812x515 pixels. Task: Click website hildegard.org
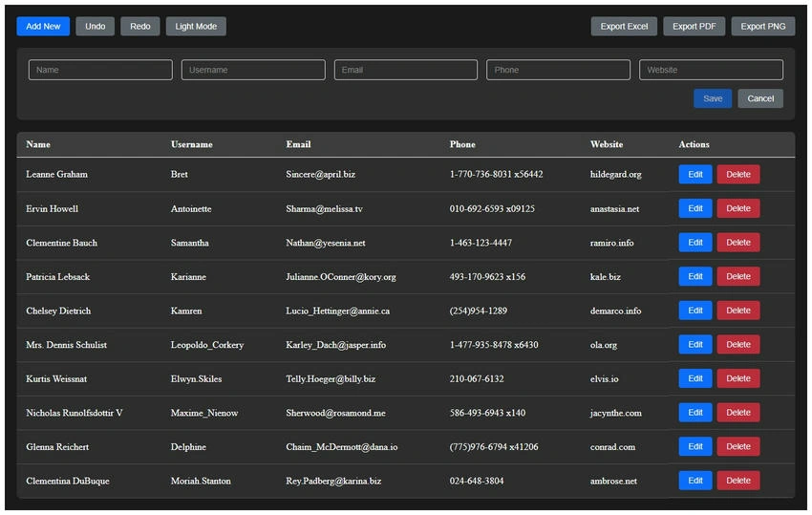click(x=616, y=175)
